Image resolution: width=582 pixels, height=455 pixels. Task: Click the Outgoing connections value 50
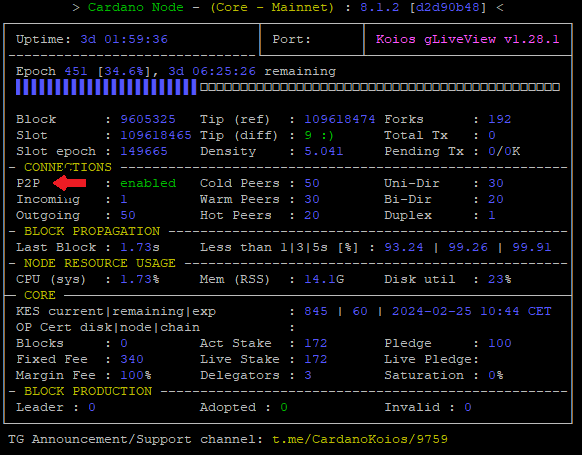pyautogui.click(x=128, y=215)
